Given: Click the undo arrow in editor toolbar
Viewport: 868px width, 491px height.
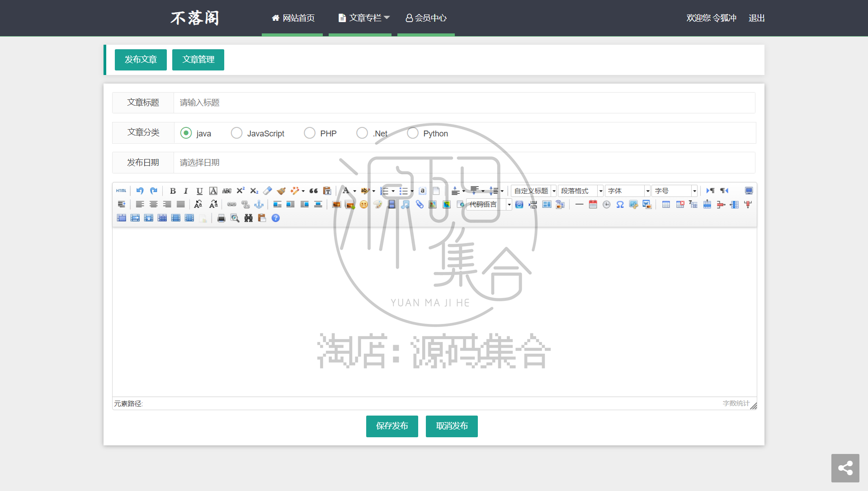Looking at the screenshot, I should pyautogui.click(x=140, y=191).
